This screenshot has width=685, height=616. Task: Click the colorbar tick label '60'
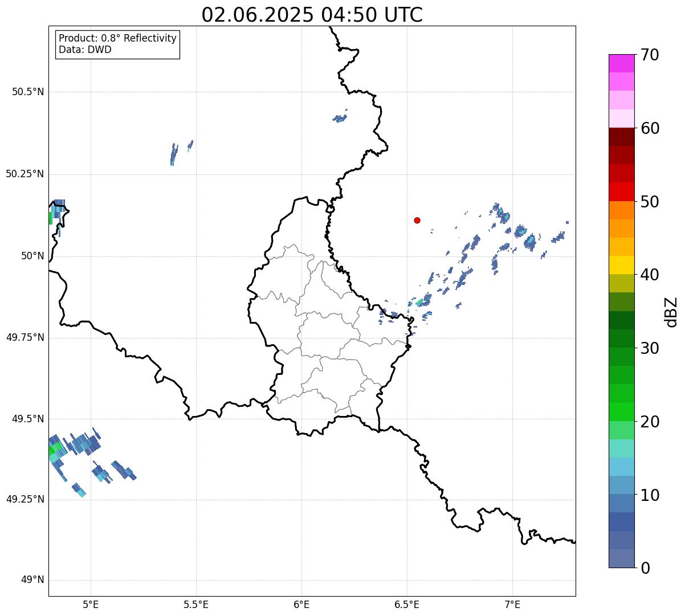coord(650,128)
